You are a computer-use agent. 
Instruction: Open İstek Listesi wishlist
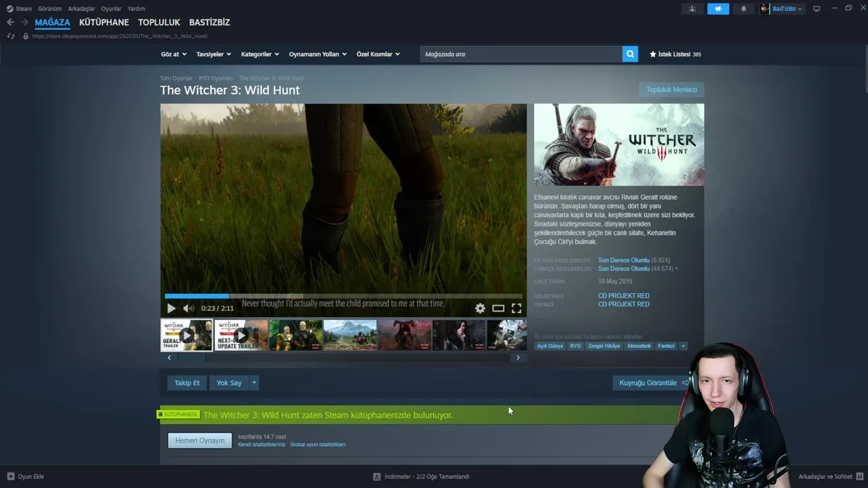675,54
